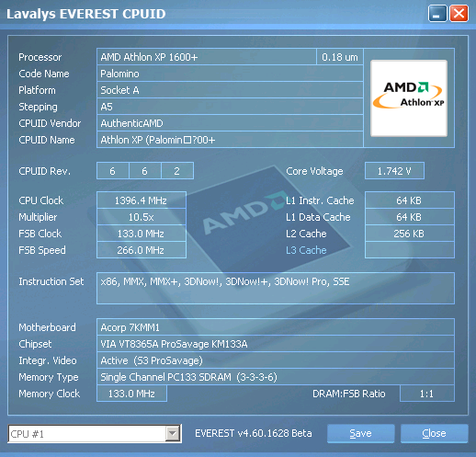Click the L1 Instr. Cache '64 KB' value

(410, 200)
